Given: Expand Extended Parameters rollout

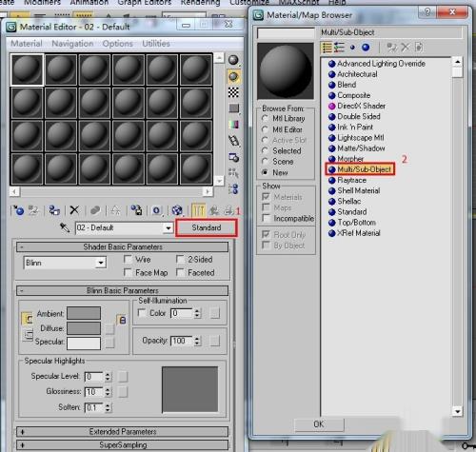Looking at the screenshot, I should tap(123, 432).
